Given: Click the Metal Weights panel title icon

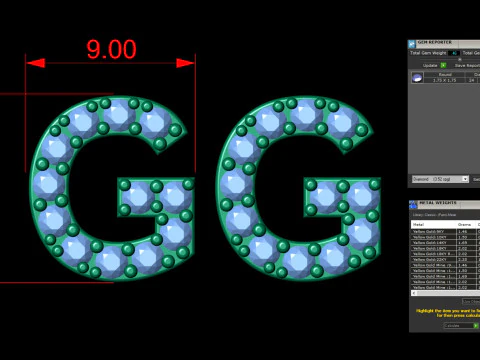Looking at the screenshot, I should [x=413, y=204].
